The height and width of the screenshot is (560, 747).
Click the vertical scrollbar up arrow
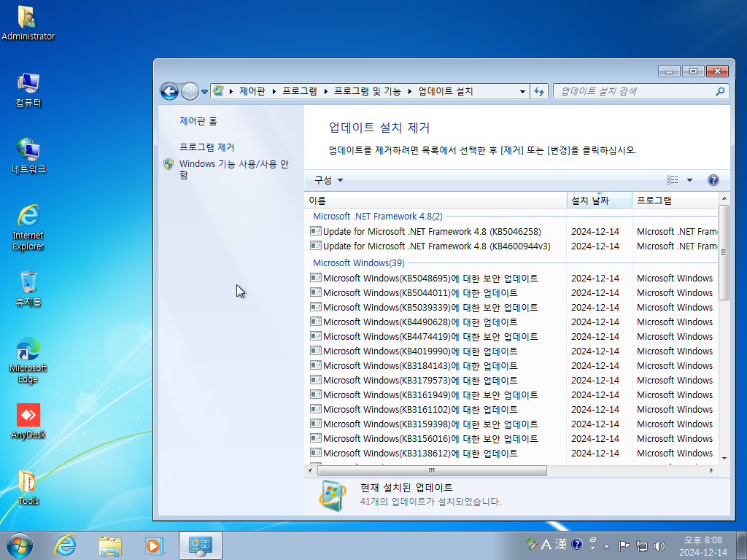pyautogui.click(x=724, y=198)
